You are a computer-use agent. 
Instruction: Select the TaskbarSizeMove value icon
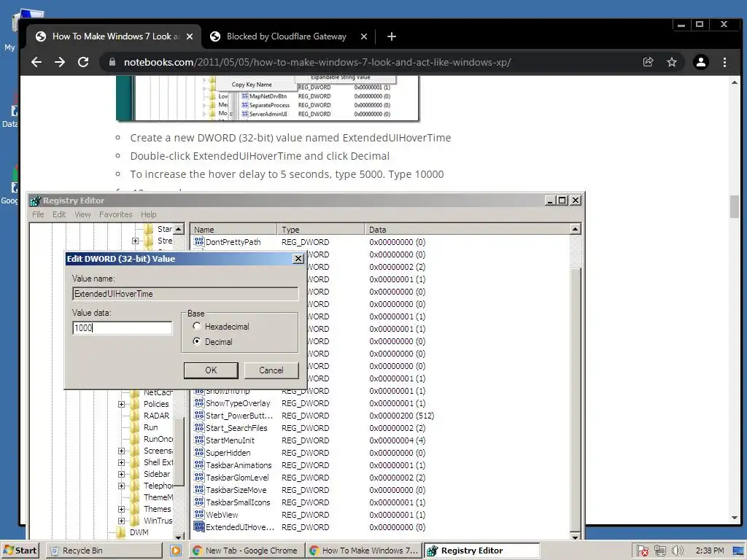199,489
